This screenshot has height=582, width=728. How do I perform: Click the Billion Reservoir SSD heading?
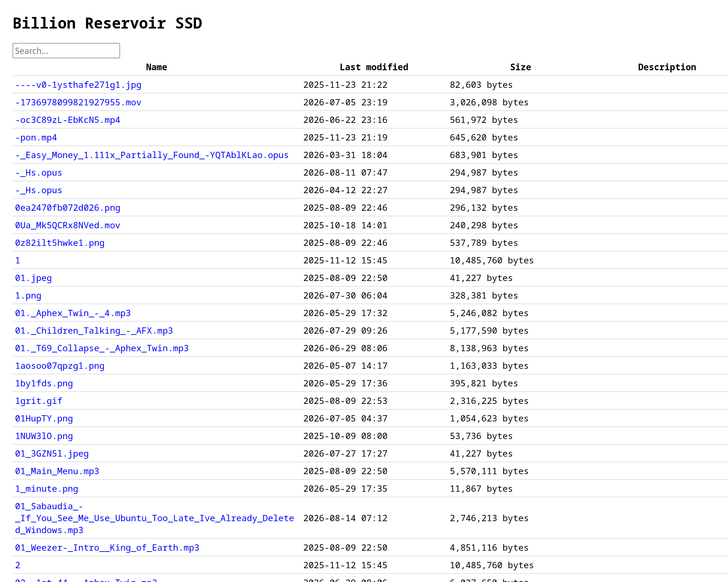point(107,23)
